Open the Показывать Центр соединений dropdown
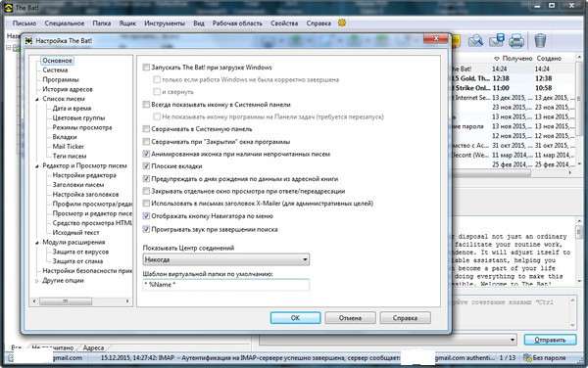Image resolution: width=588 pixels, height=368 pixels. click(x=226, y=259)
